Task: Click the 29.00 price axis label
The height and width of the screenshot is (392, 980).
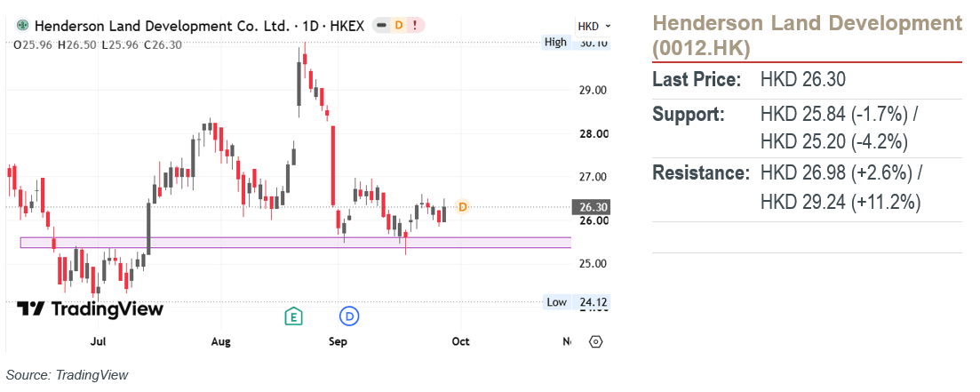Action: tap(593, 91)
